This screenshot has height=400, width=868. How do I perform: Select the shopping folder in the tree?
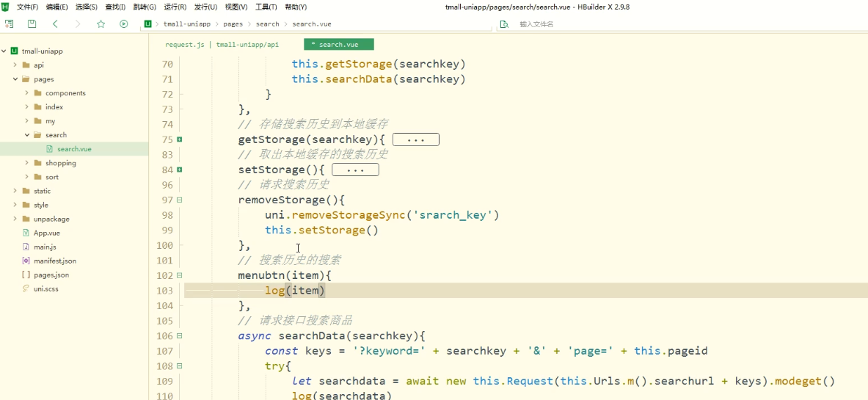(61, 163)
